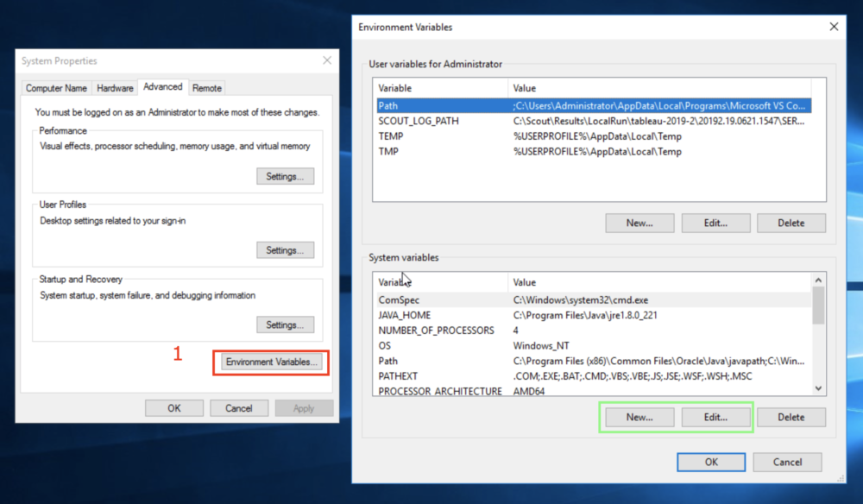Click the disabled Apply button
This screenshot has height=504, width=863.
coord(304,408)
